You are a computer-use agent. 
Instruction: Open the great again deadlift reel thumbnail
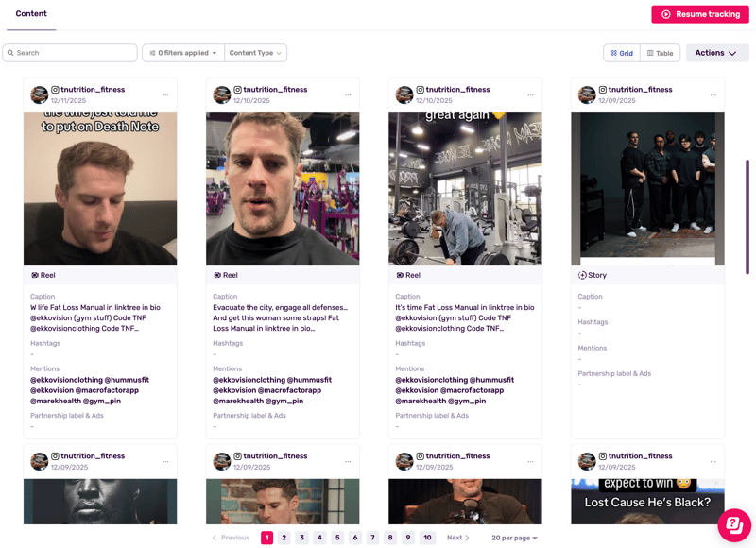pos(465,189)
